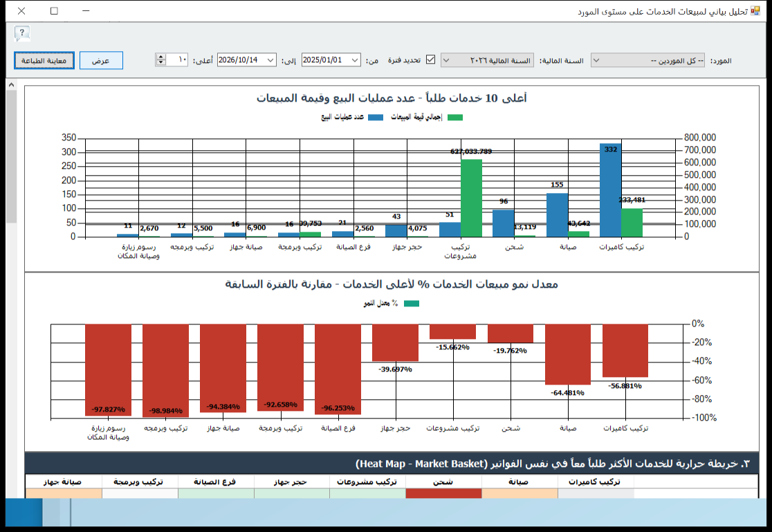Click the فرع الصيانة heat map column header
This screenshot has height=532, width=772.
tap(215, 481)
